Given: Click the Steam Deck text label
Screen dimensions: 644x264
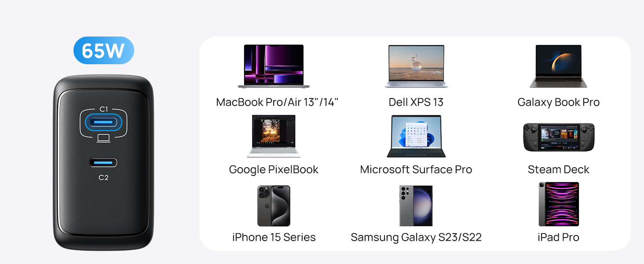Looking at the screenshot, I should tap(559, 170).
